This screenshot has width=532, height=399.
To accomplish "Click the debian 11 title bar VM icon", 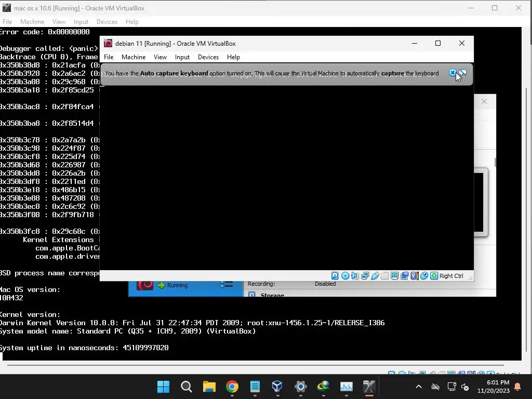I will (x=108, y=43).
